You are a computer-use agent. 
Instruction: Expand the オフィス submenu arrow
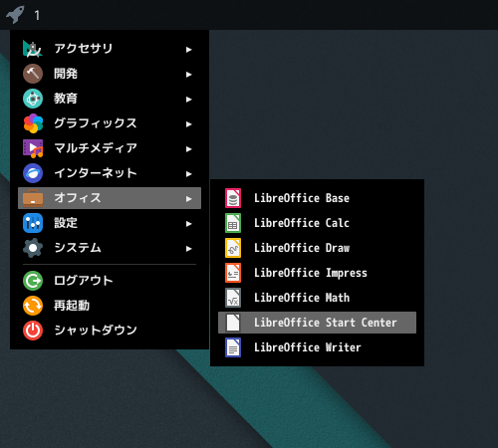coord(189,199)
